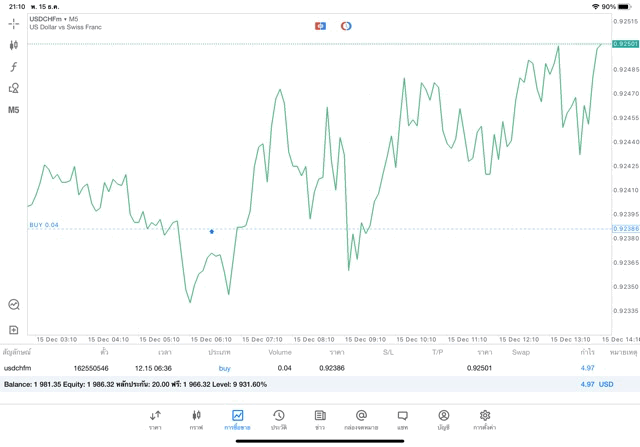Open the Trade tab

click(x=237, y=419)
